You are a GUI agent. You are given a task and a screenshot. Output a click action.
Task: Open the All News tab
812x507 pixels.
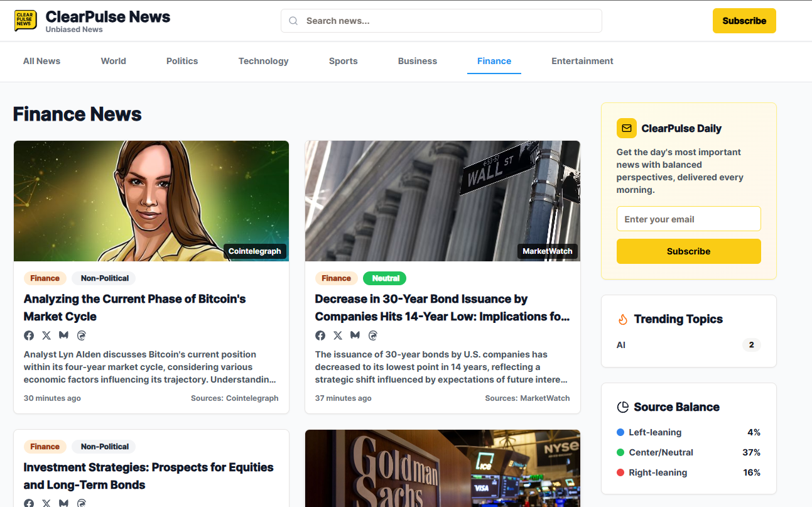(42, 61)
